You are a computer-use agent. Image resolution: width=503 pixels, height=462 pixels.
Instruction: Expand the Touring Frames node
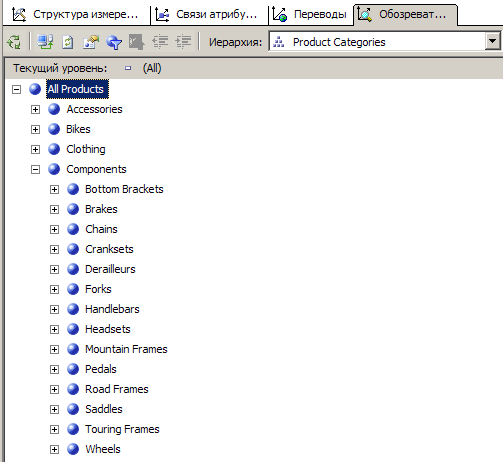point(54,429)
